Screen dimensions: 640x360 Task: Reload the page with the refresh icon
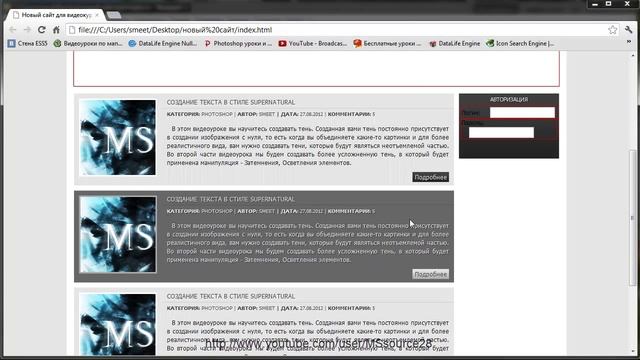(x=42, y=30)
